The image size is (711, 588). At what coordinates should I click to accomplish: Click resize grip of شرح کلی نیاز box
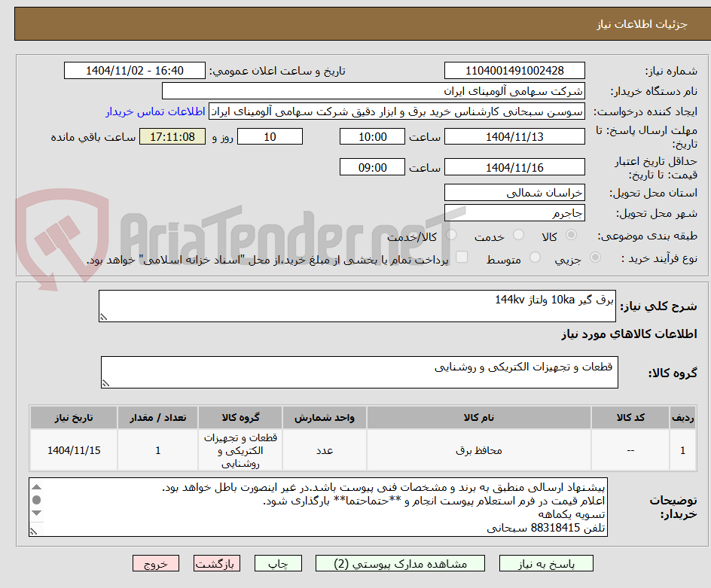click(x=103, y=318)
